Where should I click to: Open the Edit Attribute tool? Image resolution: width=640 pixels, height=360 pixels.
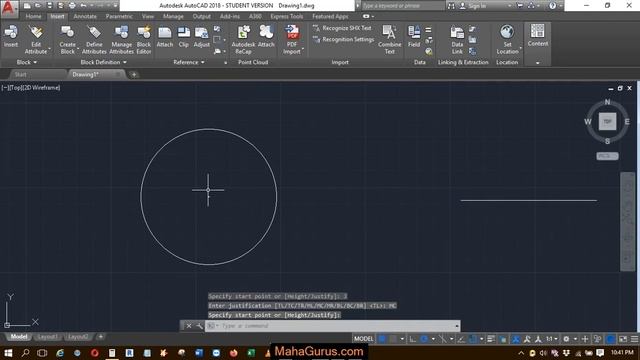click(36, 40)
